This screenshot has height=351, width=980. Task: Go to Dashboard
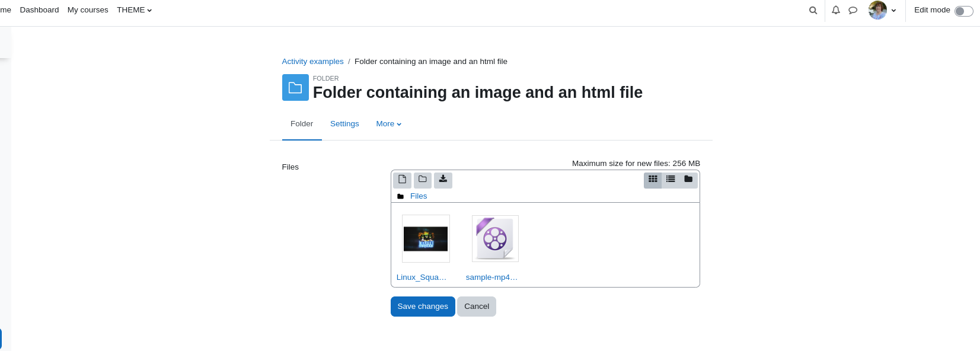click(39, 10)
